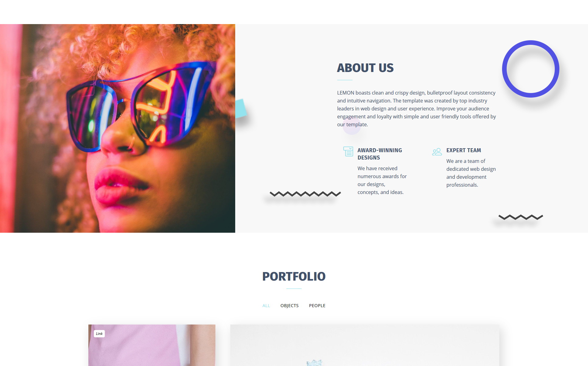Image resolution: width=588 pixels, height=366 pixels.
Task: Select the ALL portfolio filter
Action: [x=266, y=306]
